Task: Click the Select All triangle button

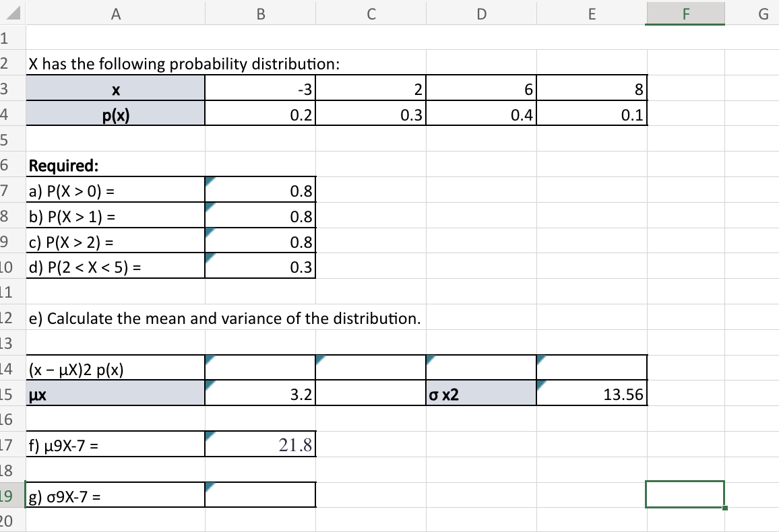Action: coord(11,12)
